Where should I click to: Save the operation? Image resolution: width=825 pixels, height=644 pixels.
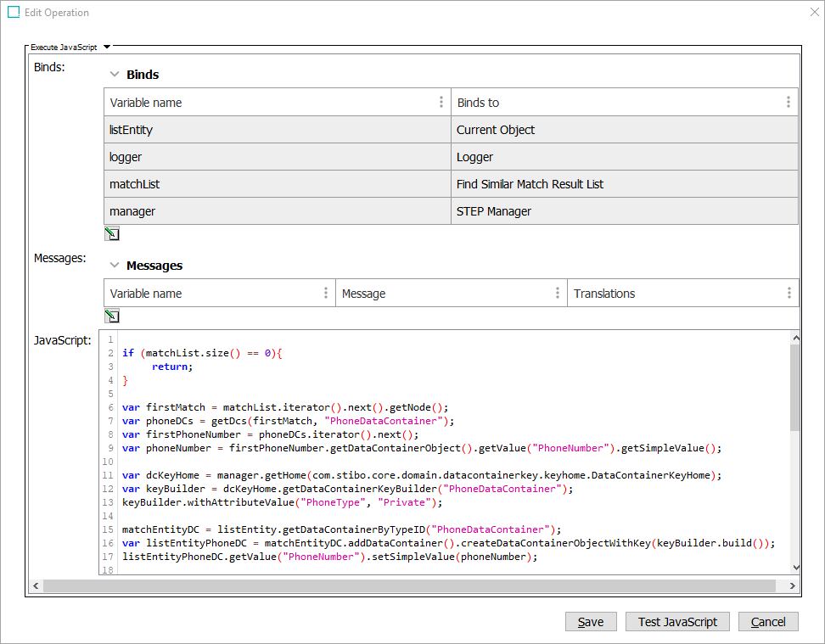(x=591, y=622)
